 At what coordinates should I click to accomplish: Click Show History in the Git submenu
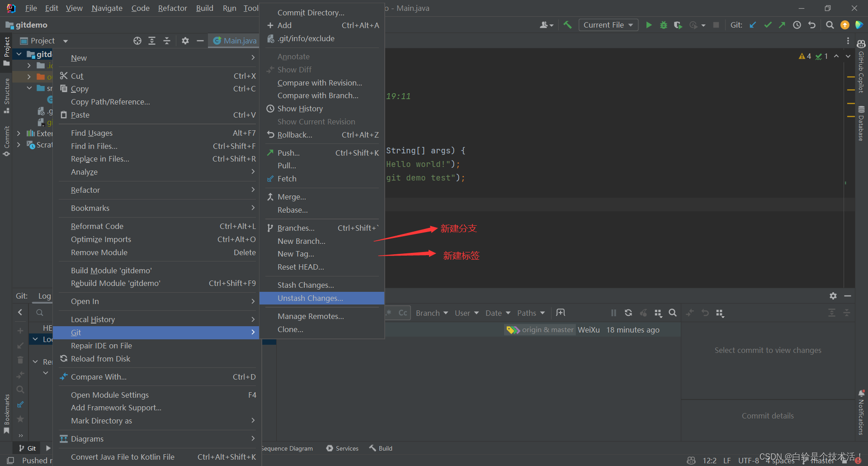coord(322,109)
